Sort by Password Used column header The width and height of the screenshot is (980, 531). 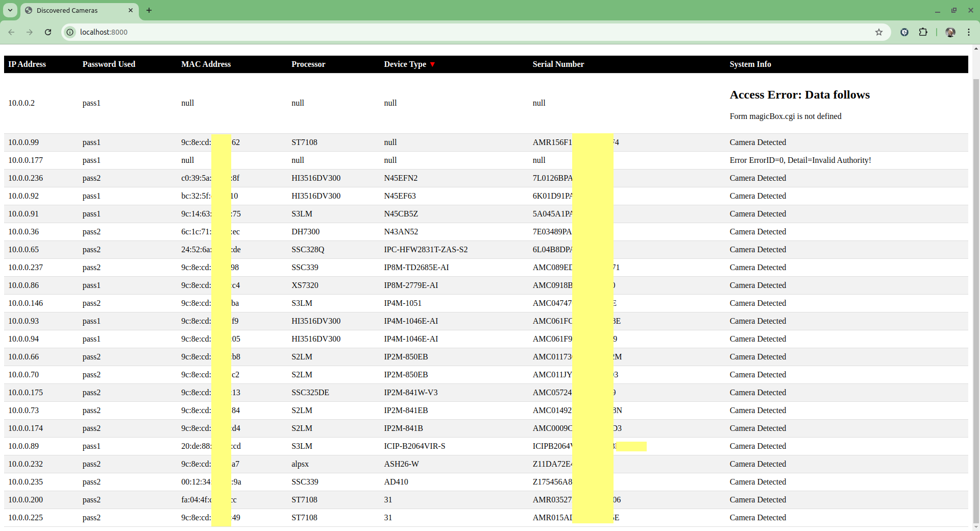click(x=109, y=64)
